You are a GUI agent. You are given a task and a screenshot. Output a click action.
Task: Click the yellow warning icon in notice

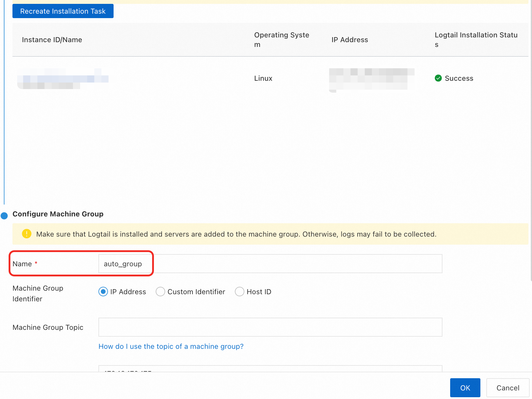(27, 234)
